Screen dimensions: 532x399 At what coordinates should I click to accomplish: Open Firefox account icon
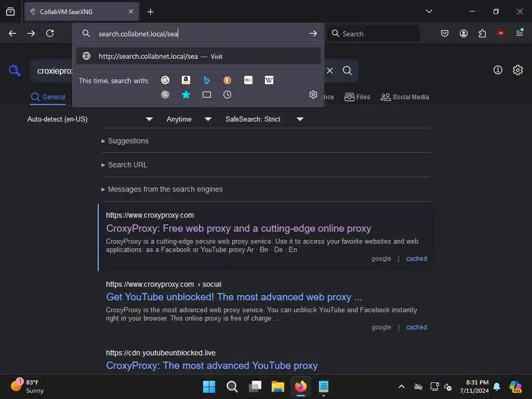point(463,33)
